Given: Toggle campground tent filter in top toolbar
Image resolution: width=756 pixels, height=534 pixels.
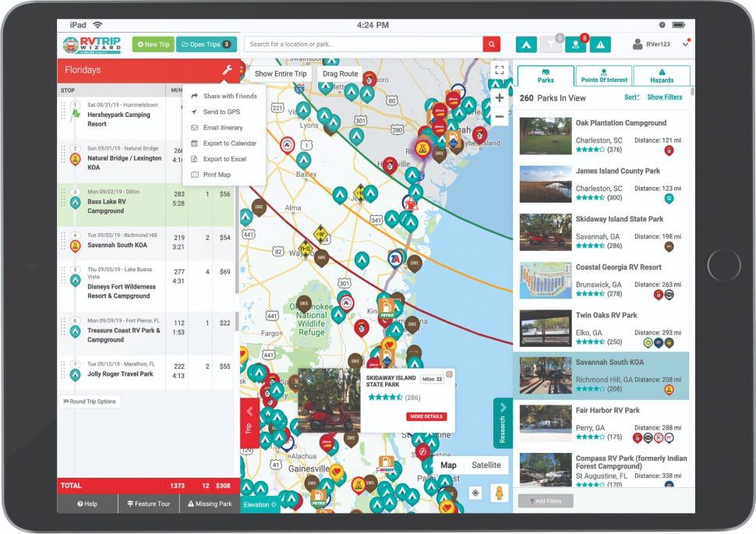Looking at the screenshot, I should pos(526,44).
